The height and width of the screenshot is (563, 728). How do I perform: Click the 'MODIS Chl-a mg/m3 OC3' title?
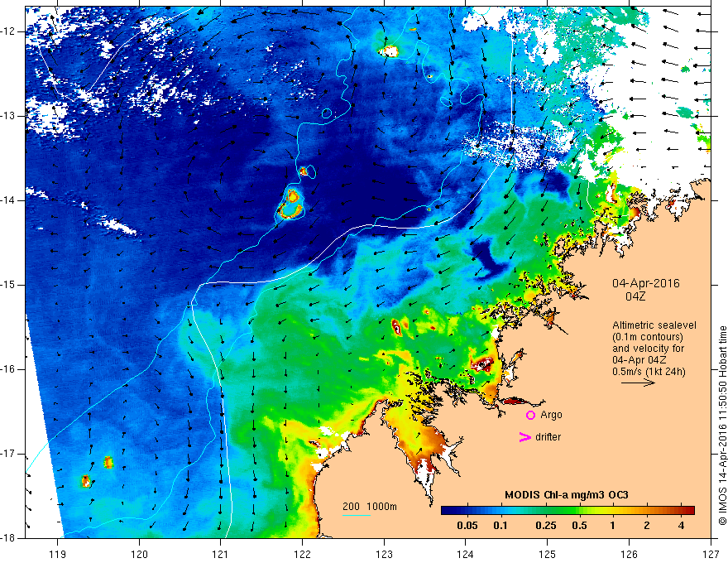[567, 495]
